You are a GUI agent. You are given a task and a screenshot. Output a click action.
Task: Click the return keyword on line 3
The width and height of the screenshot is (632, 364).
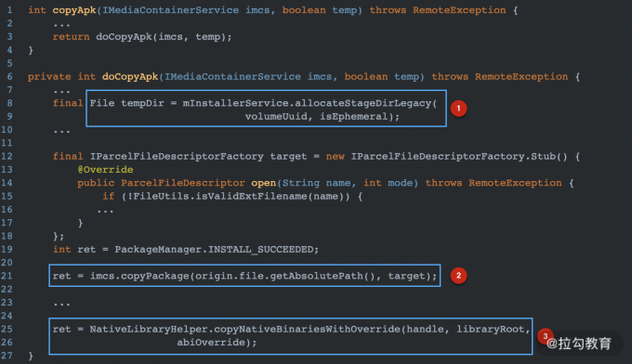(72, 36)
